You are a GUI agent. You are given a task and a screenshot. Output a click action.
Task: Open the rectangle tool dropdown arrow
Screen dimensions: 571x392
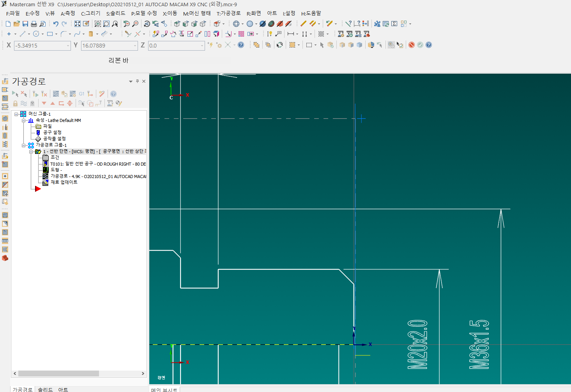pyautogui.click(x=56, y=34)
